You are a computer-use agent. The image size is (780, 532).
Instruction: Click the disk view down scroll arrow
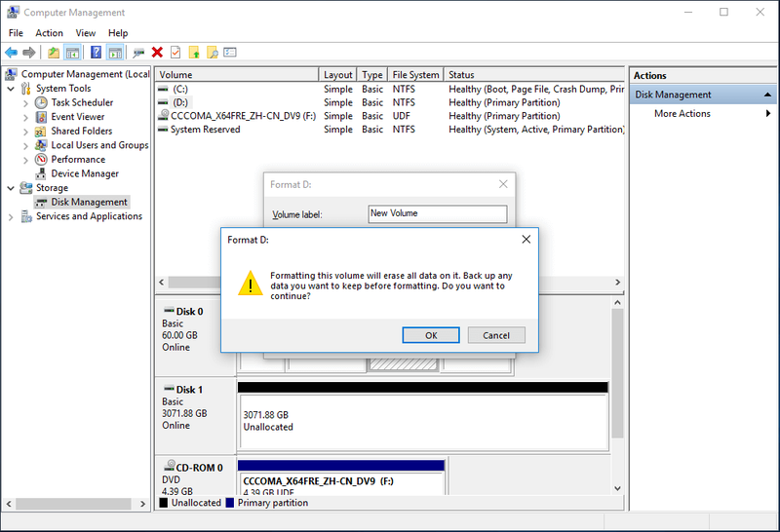click(x=617, y=489)
